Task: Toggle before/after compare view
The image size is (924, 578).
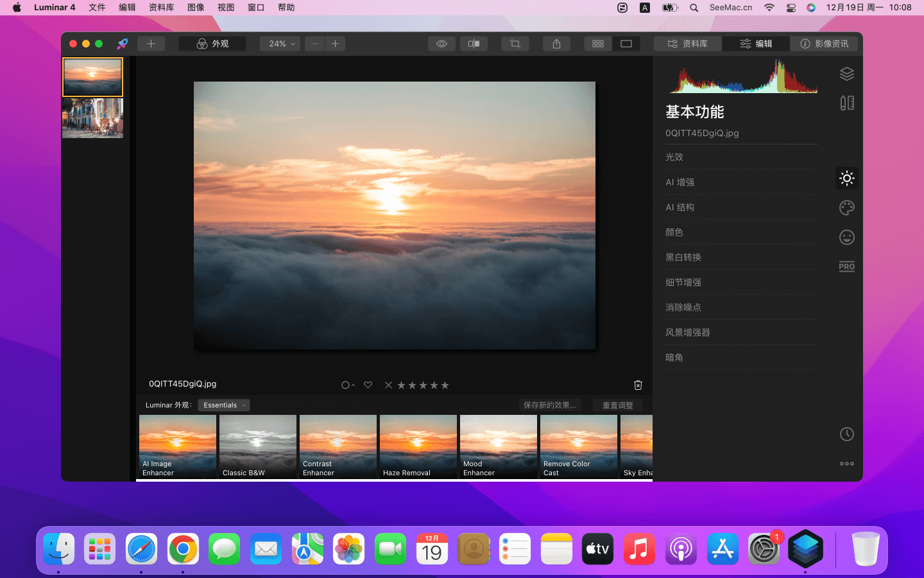Action: click(x=474, y=44)
